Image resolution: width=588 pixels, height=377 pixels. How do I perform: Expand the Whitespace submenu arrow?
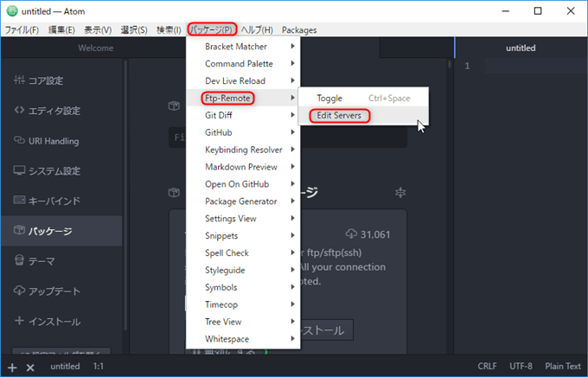pos(292,339)
